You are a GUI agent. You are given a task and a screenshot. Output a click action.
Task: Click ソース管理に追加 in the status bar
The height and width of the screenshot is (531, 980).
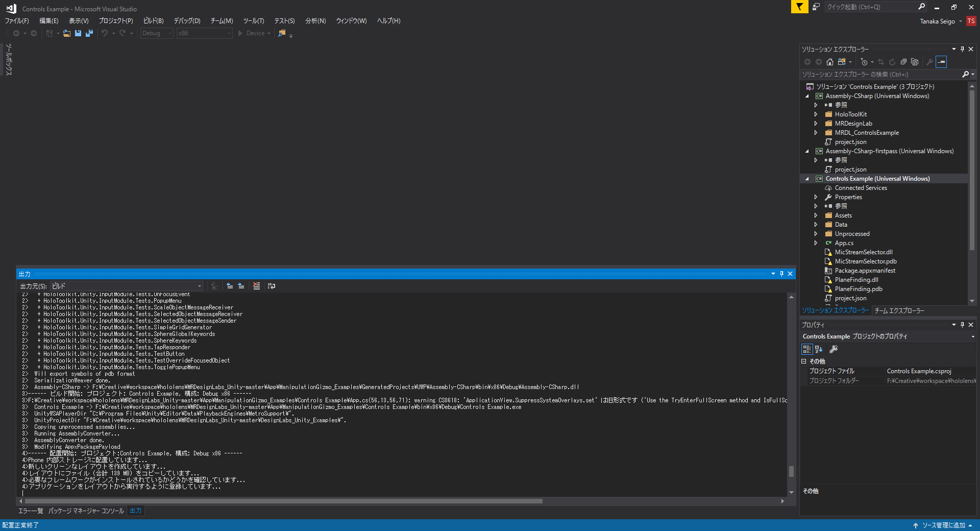pyautogui.click(x=943, y=525)
